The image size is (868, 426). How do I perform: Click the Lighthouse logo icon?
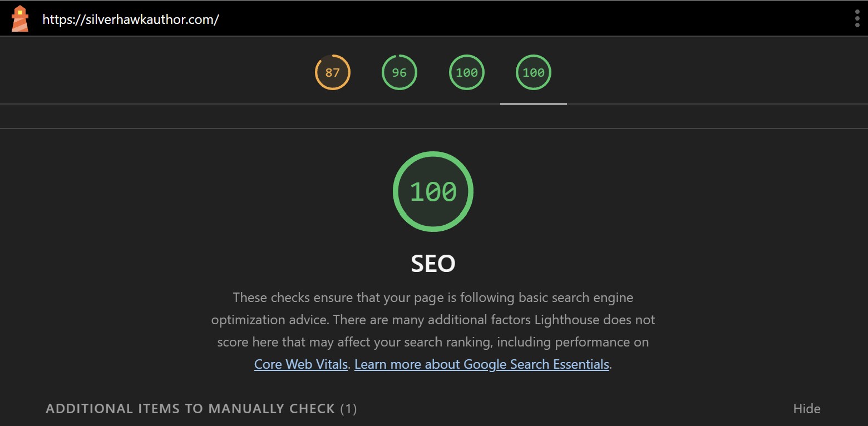point(19,18)
